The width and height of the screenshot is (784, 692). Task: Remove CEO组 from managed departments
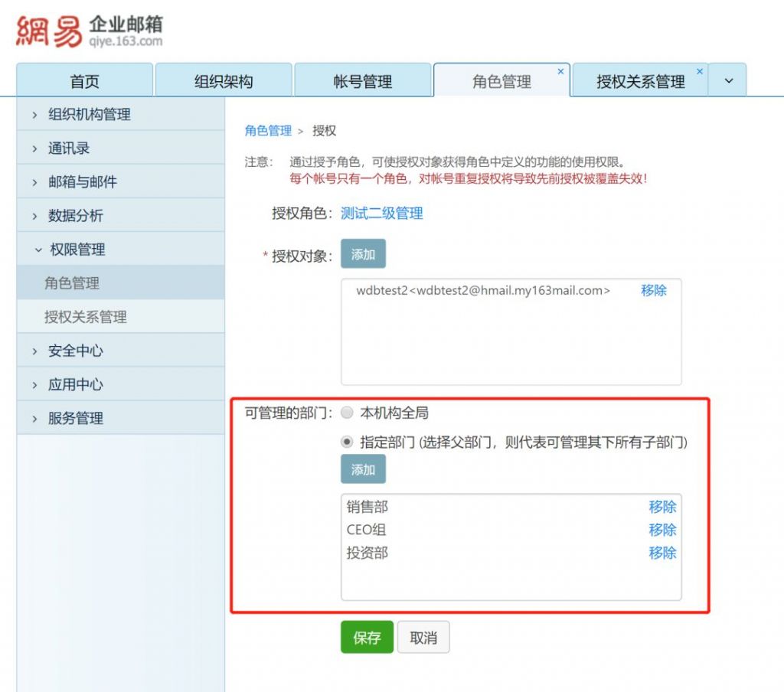click(662, 530)
